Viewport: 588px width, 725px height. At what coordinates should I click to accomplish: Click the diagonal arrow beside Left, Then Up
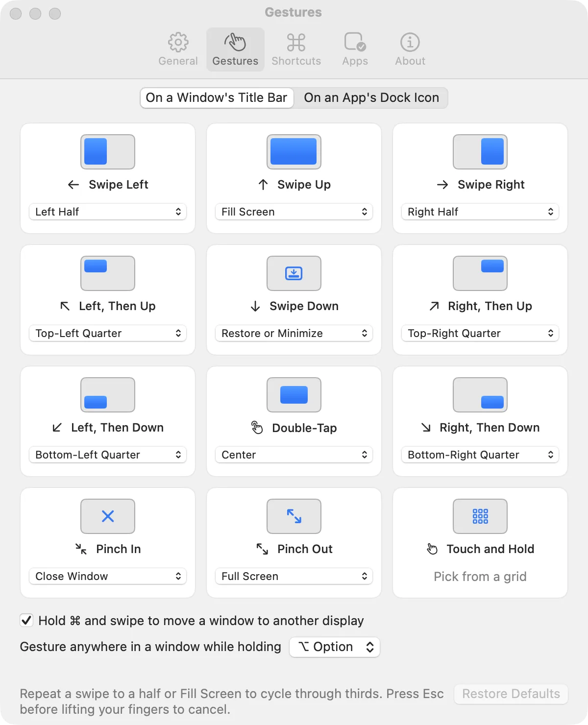click(x=65, y=306)
